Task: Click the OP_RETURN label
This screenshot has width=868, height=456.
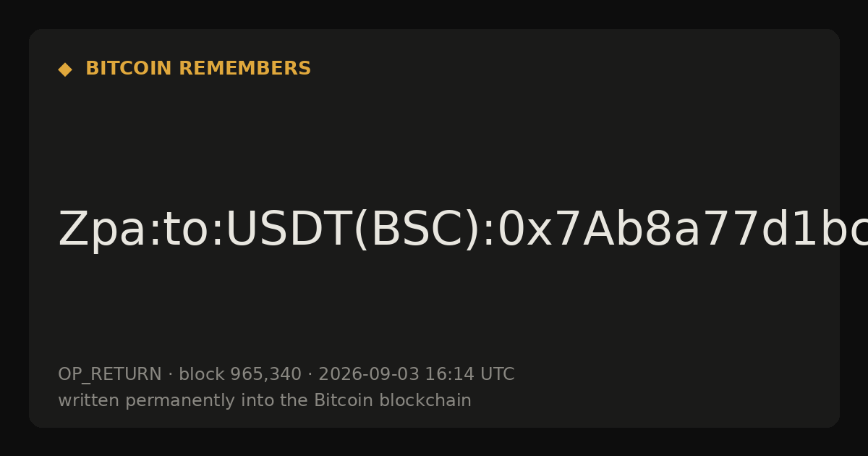Action: (109, 375)
